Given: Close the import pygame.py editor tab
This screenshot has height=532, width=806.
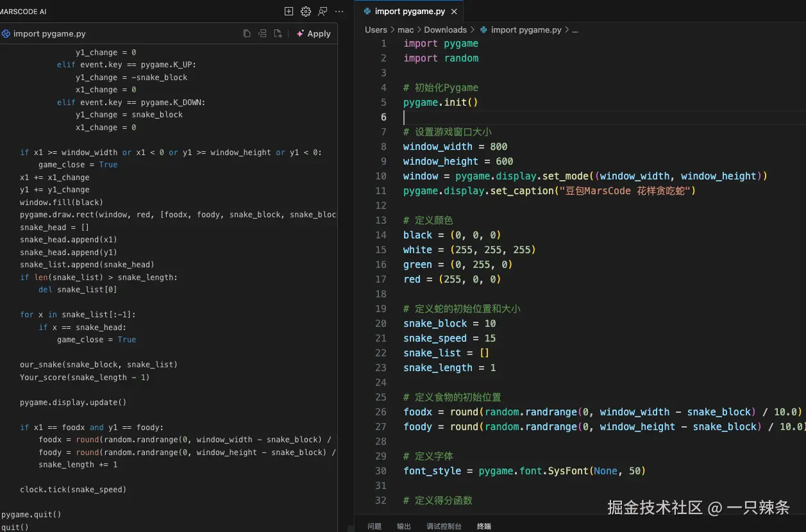Looking at the screenshot, I should [454, 12].
